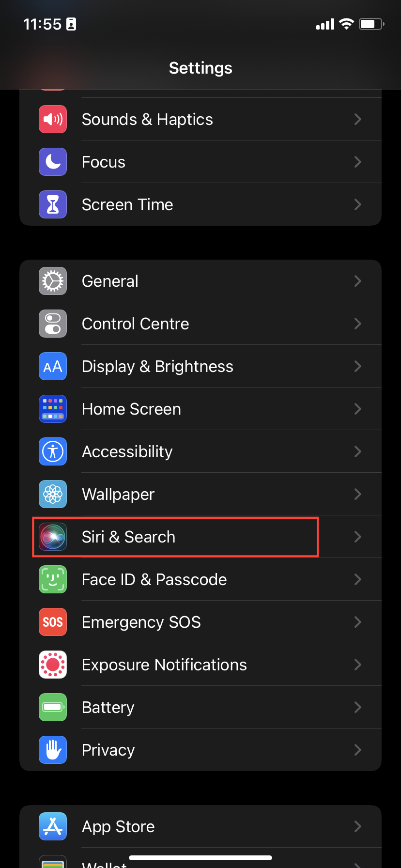The height and width of the screenshot is (868, 401).
Task: Tap the home indicator bar
Action: [200, 858]
